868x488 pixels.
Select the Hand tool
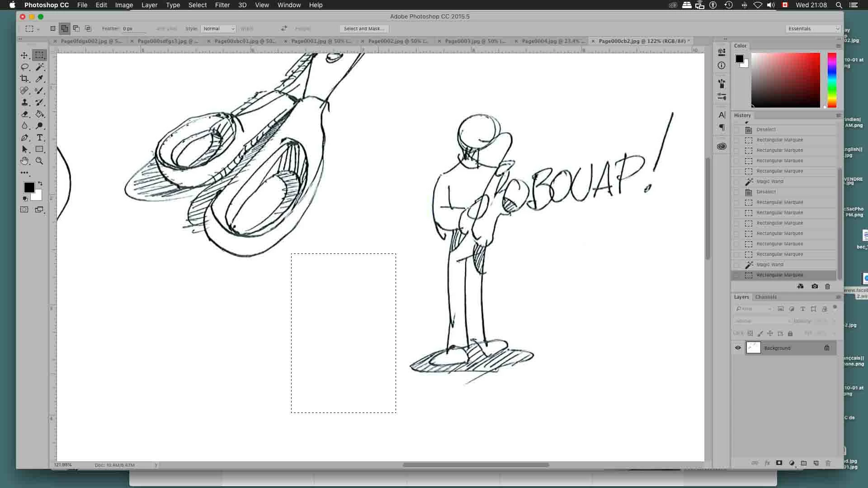click(24, 161)
